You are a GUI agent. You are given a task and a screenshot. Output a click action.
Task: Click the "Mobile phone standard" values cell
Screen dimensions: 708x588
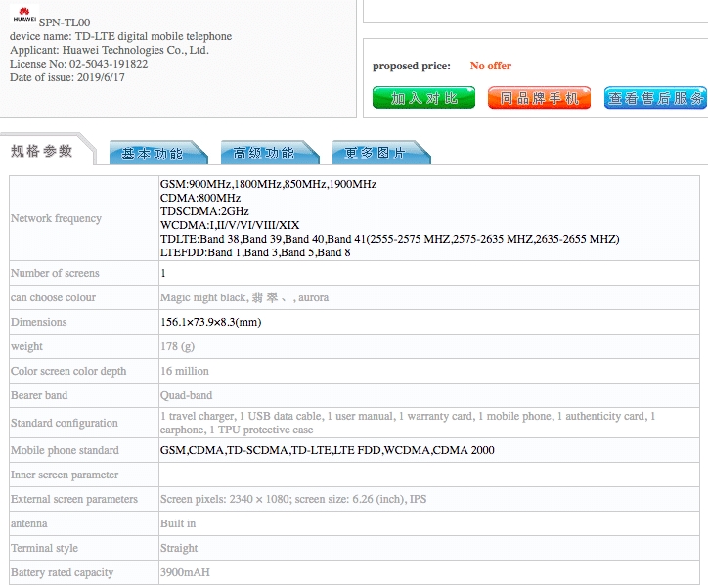click(x=327, y=450)
